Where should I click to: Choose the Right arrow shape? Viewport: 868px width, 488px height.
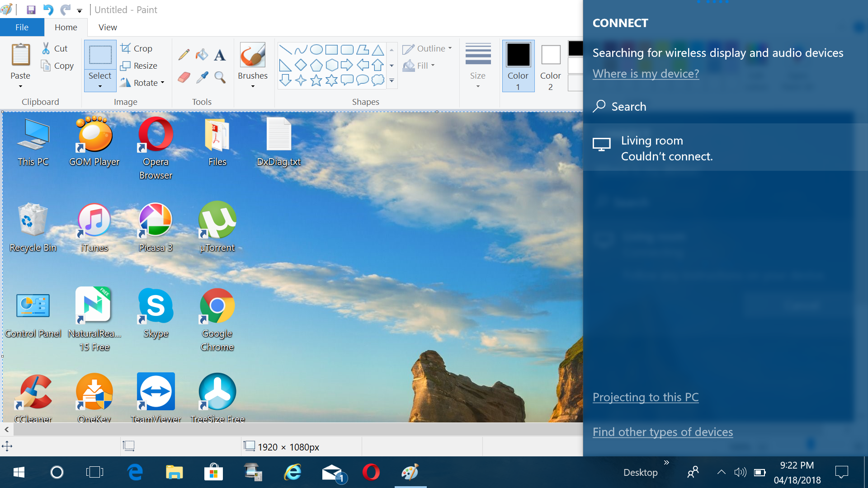[347, 65]
